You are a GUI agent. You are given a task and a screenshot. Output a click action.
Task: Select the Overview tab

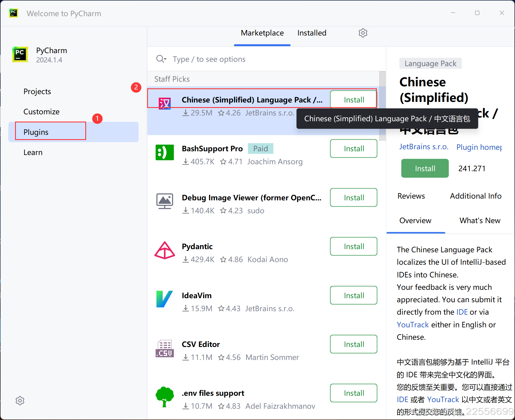[415, 221]
